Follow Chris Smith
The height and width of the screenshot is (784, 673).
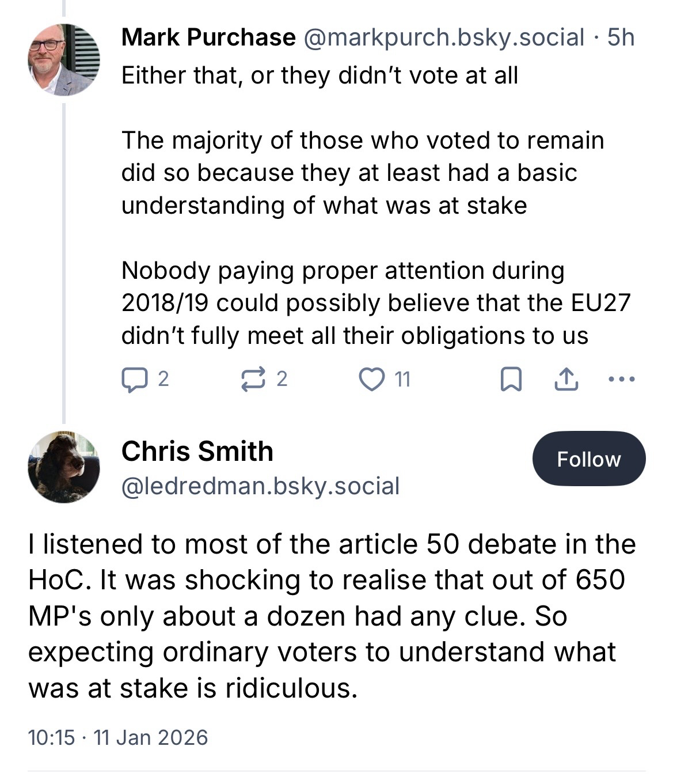coord(588,459)
